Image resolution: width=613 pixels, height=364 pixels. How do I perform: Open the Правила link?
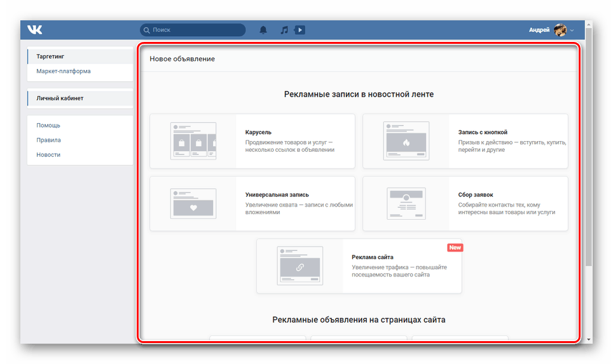coord(48,140)
